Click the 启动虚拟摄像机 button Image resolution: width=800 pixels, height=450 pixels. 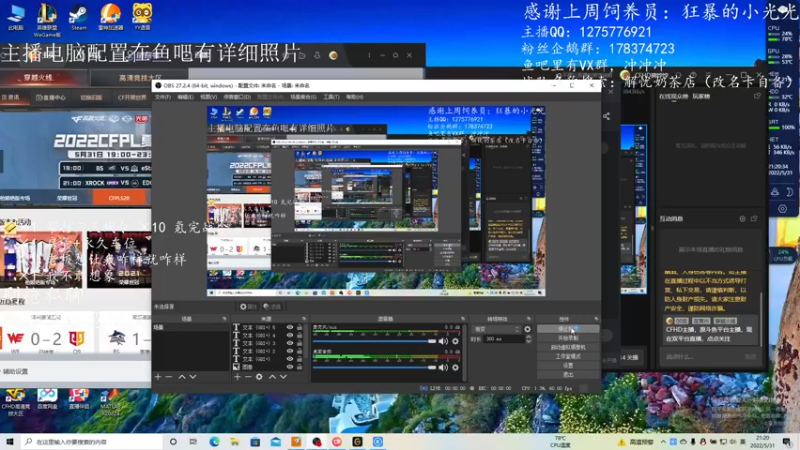coord(568,347)
